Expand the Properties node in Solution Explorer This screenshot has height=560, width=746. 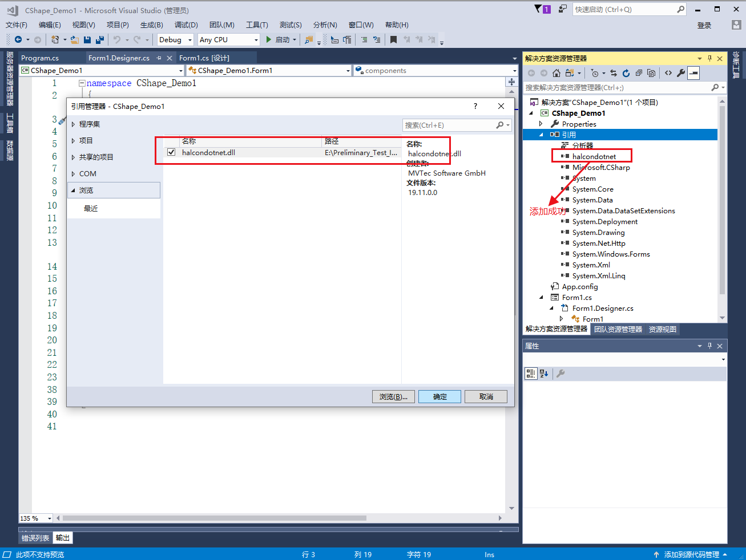click(541, 124)
